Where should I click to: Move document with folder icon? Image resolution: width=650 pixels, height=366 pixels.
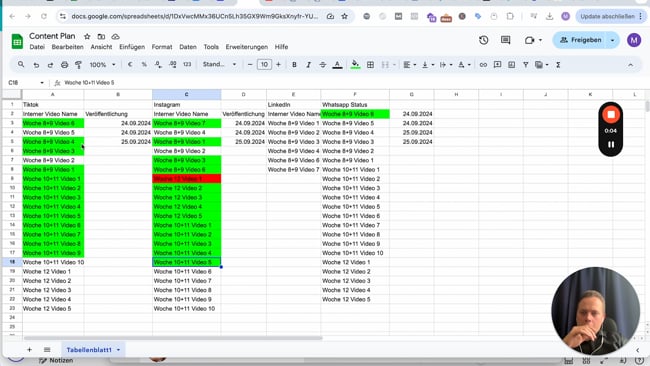tap(101, 36)
